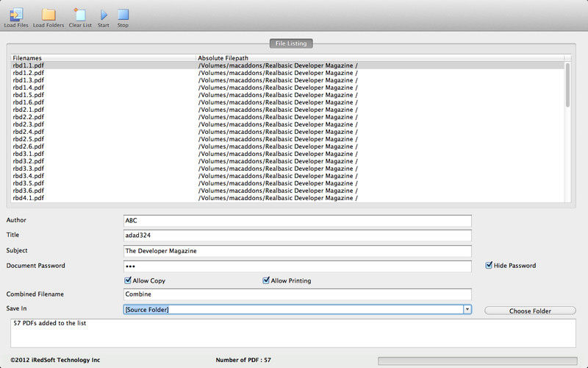
Task: Open Load Folders from the toolbar
Action: pos(49,18)
